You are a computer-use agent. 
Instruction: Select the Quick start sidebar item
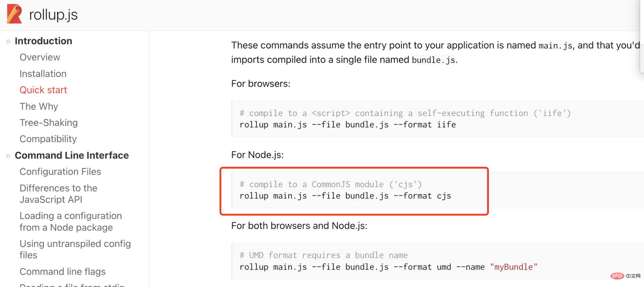(x=43, y=90)
